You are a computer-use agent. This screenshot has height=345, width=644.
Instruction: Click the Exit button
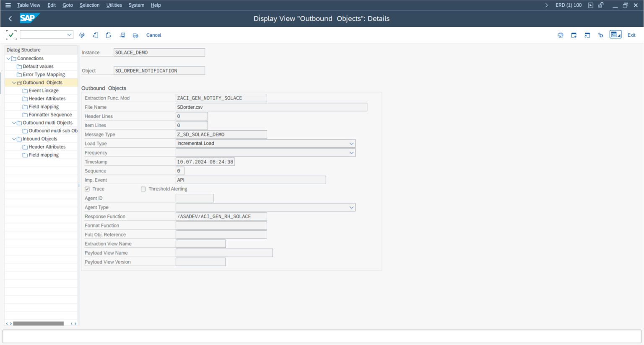pyautogui.click(x=631, y=35)
